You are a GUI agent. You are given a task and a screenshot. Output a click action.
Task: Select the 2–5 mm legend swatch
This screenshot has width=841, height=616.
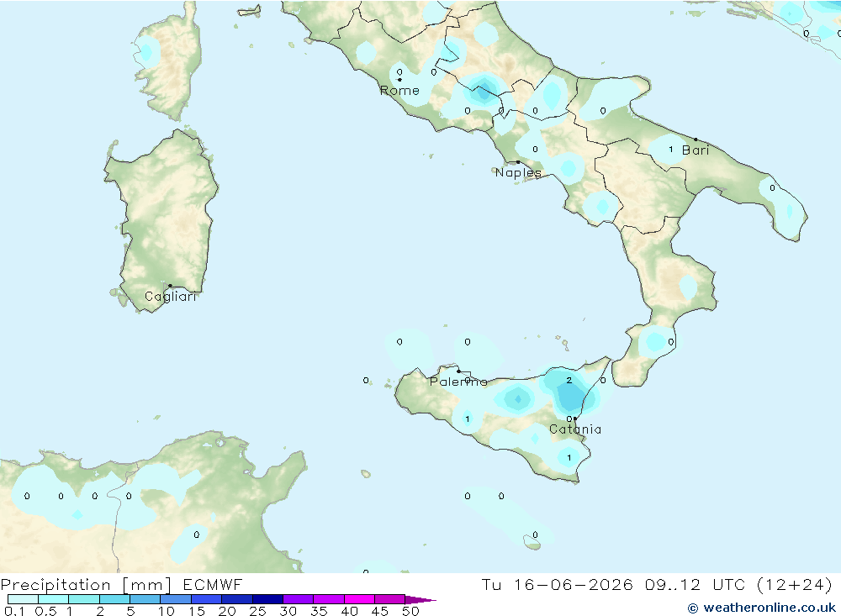click(114, 599)
